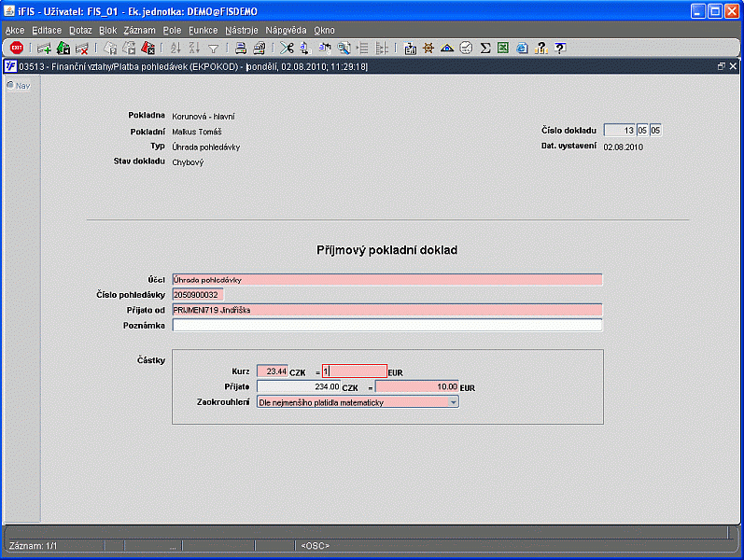Click '<OSC>' status bar indicator
Screen dimensions: 744x560
click(316, 546)
